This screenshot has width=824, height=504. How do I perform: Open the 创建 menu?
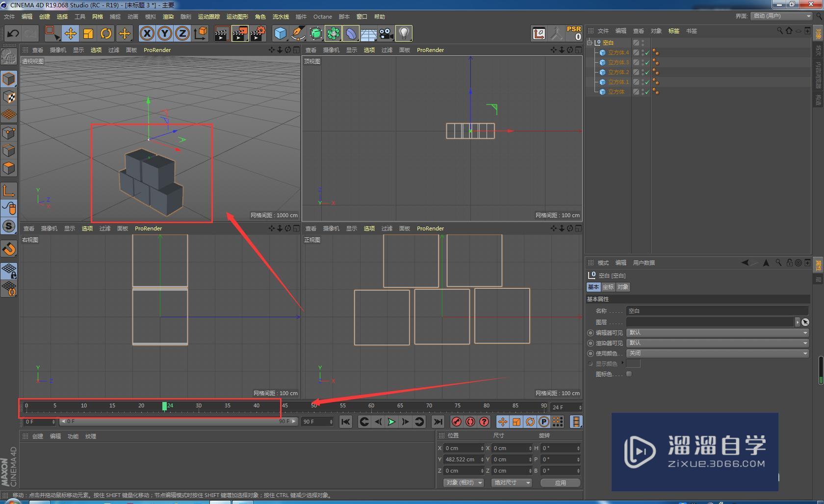coord(45,17)
